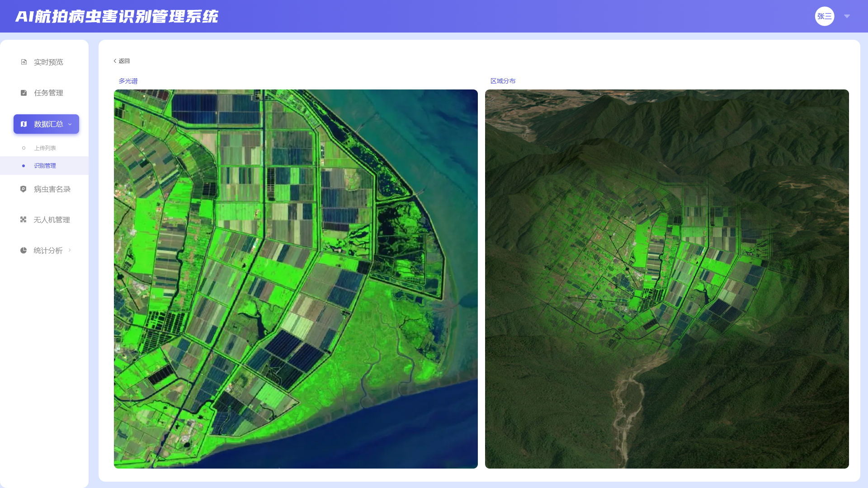Select the 识别管理 submenu entry
Image resolution: width=868 pixels, height=488 pixels.
(44, 165)
